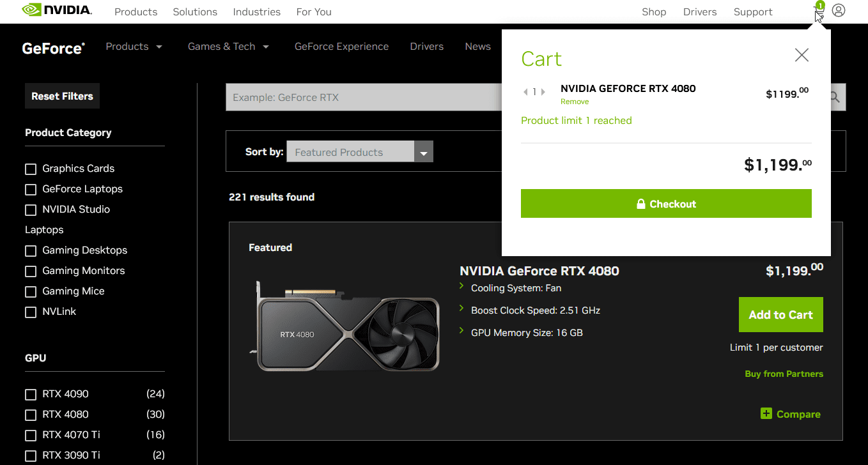
Task: Check the Gaming Desktops filter
Action: pyautogui.click(x=31, y=251)
